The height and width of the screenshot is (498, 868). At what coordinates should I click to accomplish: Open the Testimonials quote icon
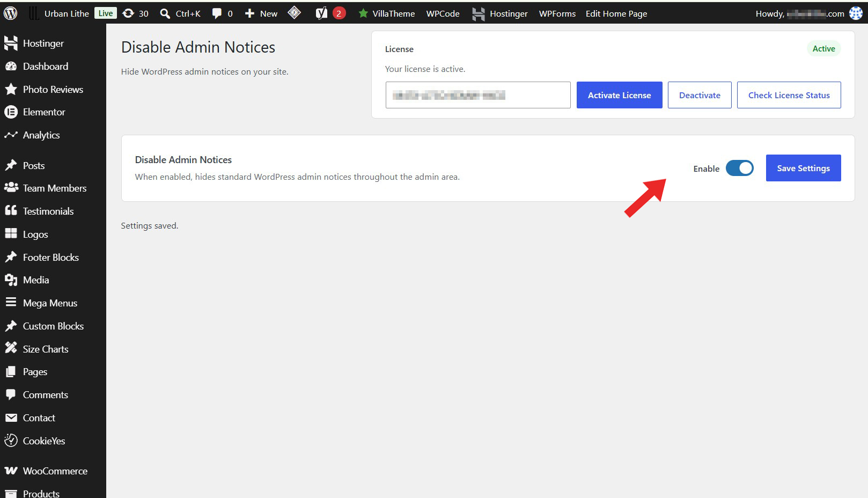(x=11, y=211)
